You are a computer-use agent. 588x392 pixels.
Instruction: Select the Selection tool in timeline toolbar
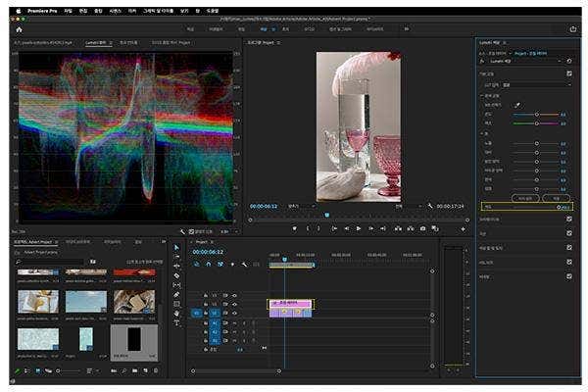[x=176, y=248]
